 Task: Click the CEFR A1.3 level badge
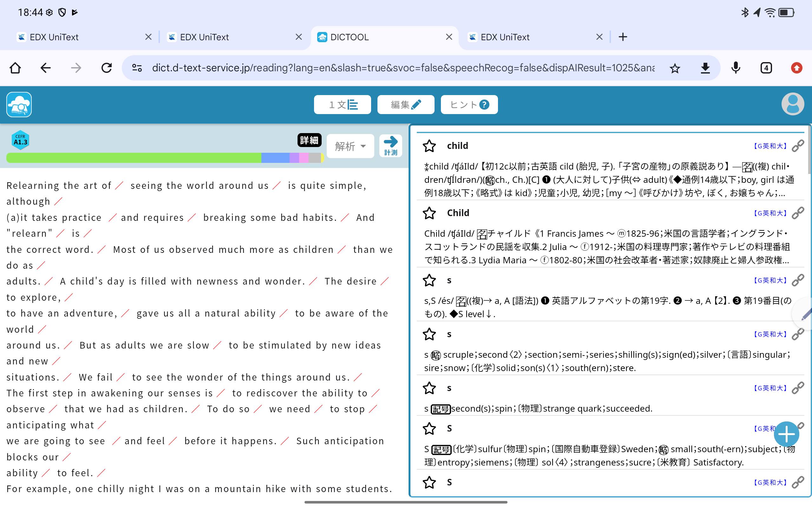tap(20, 140)
